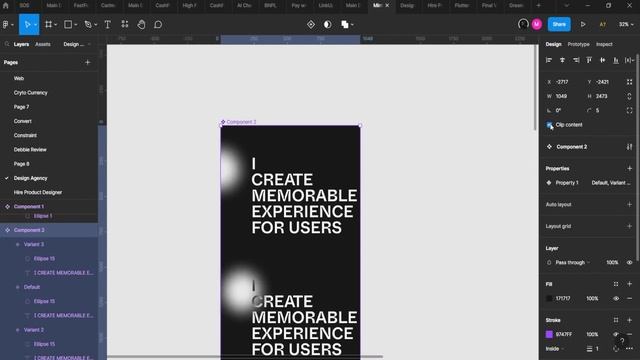640x360 pixels.
Task: Select the Rectangle shape tool
Action: 68,24
